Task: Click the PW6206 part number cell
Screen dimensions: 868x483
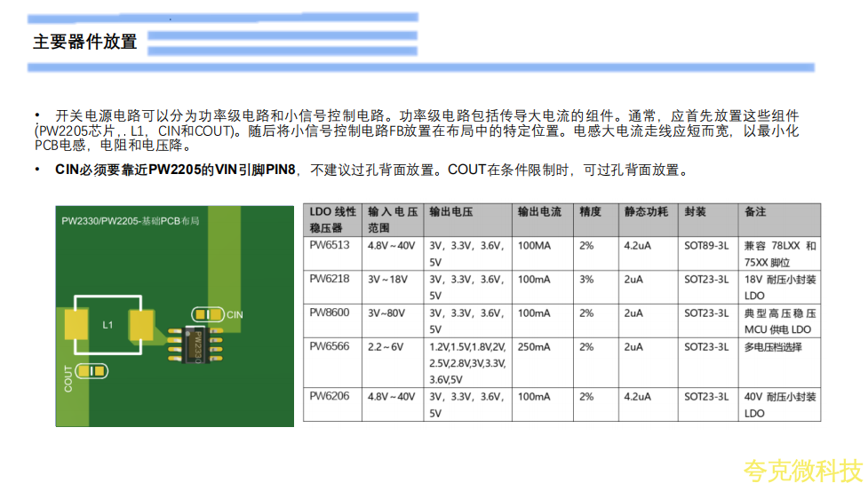Action: (330, 397)
